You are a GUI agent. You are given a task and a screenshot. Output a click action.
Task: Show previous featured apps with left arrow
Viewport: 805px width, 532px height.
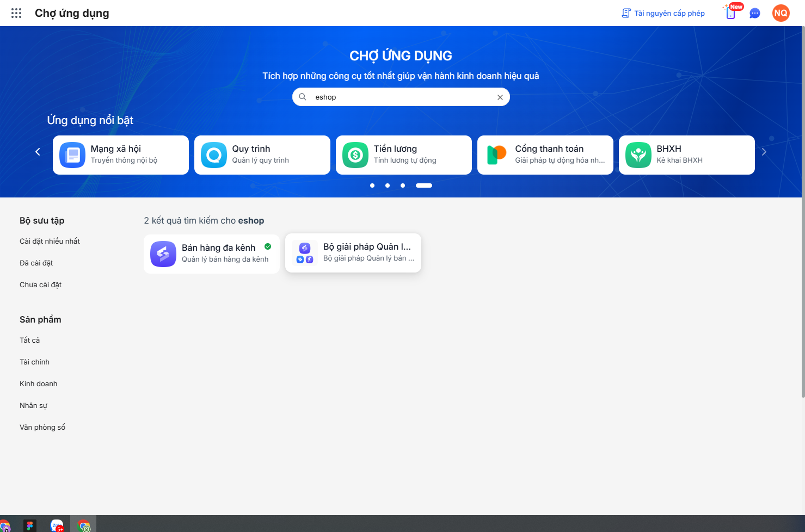click(x=38, y=152)
